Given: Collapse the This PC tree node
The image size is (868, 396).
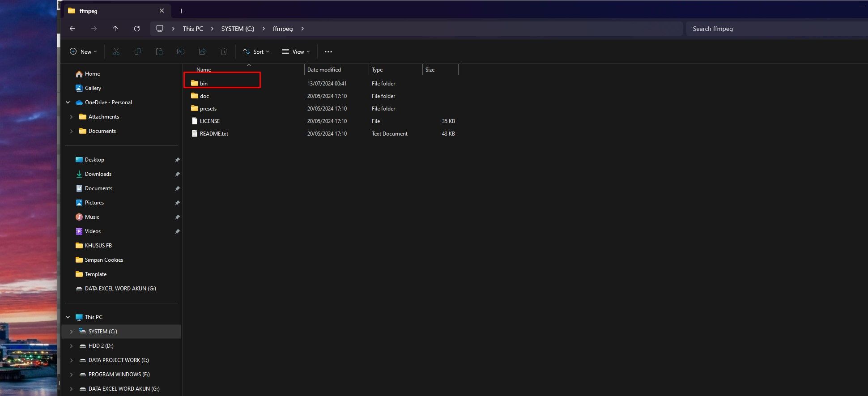Looking at the screenshot, I should 68,317.
